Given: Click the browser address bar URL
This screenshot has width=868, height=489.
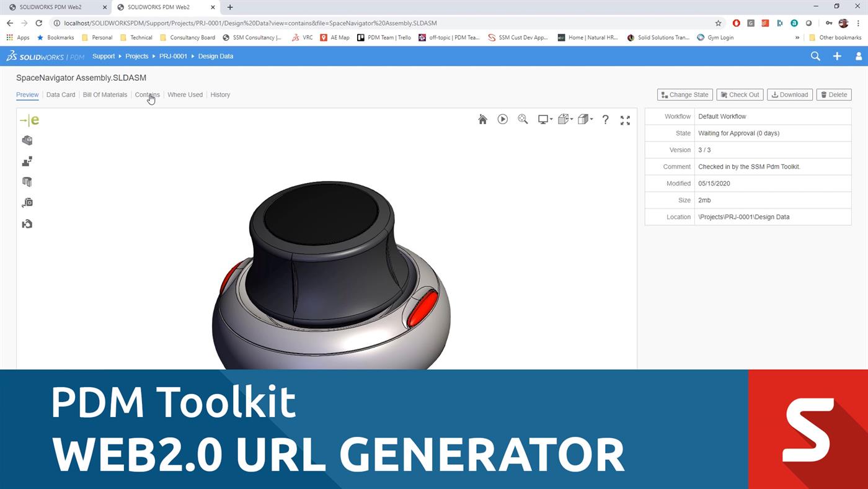Looking at the screenshot, I should (248, 23).
